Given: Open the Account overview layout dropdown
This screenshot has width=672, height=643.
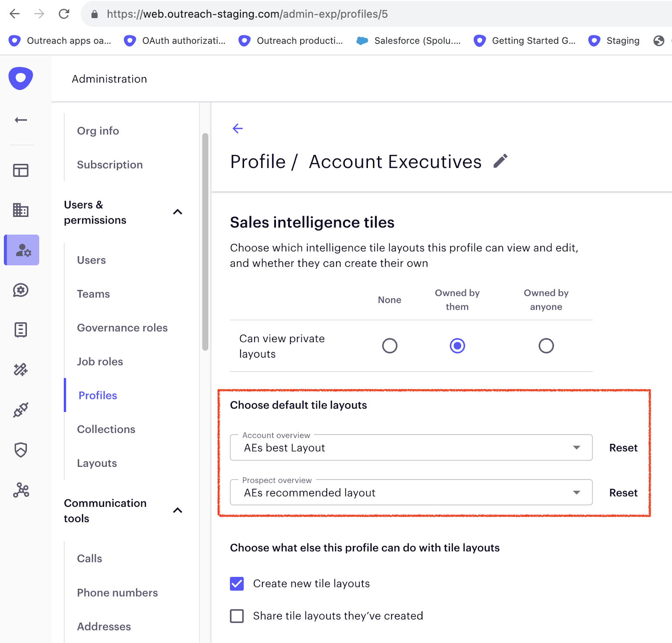Looking at the screenshot, I should click(577, 448).
